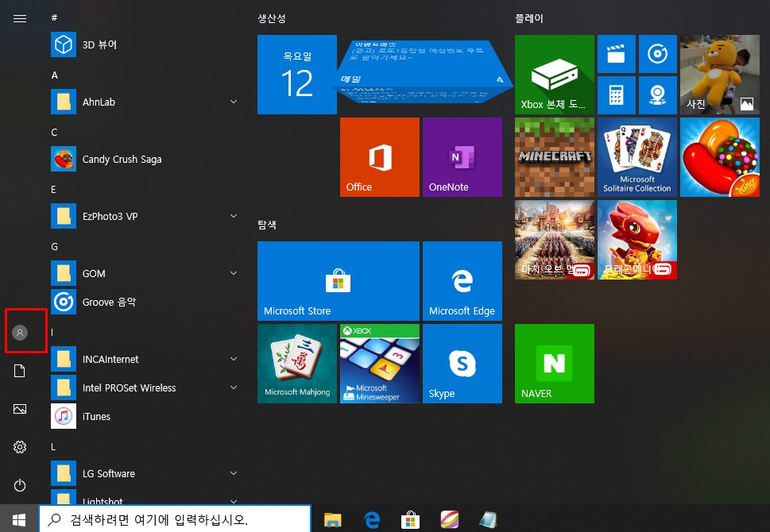The width and height of the screenshot is (770, 532).
Task: Launch the Skype tile
Action: pos(462,363)
